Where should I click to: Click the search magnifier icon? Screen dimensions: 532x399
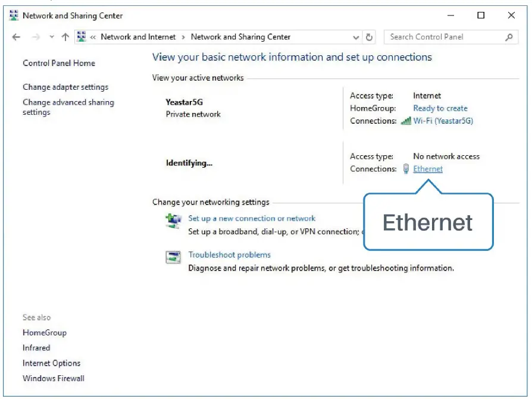tap(509, 37)
